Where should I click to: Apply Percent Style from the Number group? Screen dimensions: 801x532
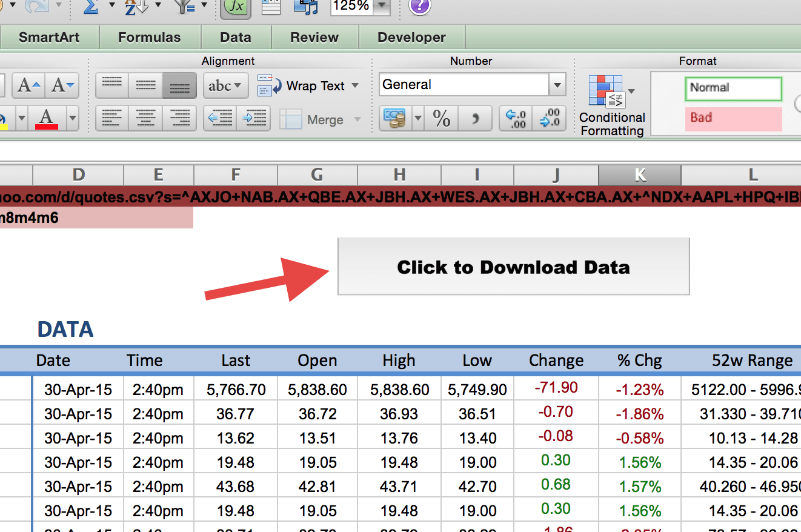(x=442, y=119)
